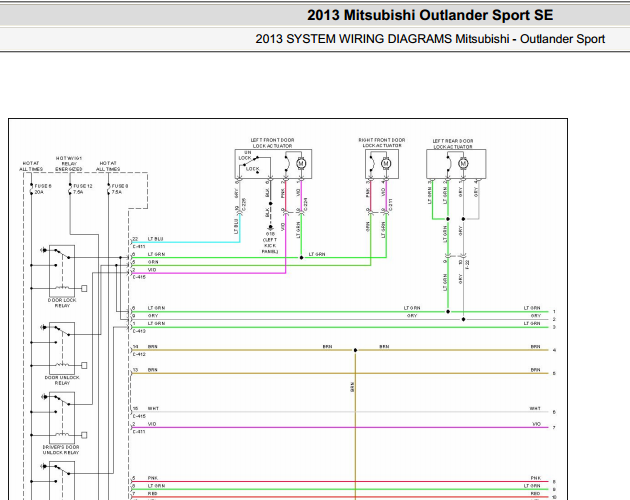
Task: Click the 'HOT W/IG1 RELAY ENERGIZED' label
Action: (x=69, y=164)
